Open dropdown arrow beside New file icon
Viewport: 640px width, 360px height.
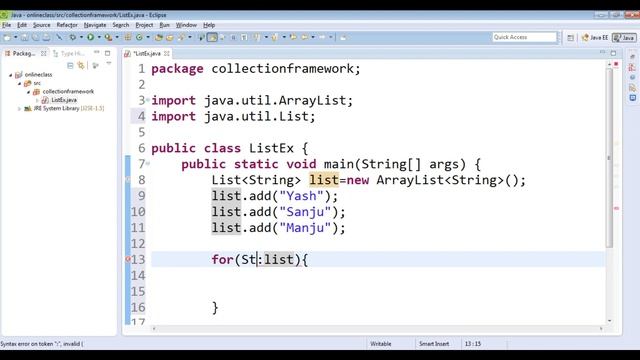coord(16,38)
